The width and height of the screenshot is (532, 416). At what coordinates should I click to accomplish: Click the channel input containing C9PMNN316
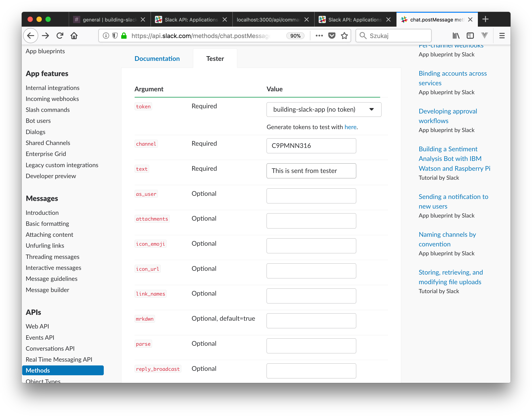click(311, 145)
